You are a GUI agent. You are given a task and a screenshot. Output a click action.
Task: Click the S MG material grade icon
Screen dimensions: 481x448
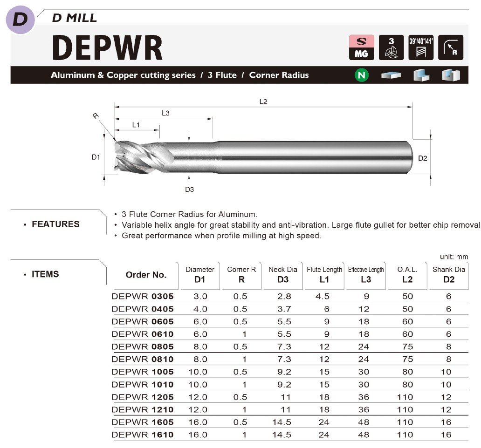point(361,47)
